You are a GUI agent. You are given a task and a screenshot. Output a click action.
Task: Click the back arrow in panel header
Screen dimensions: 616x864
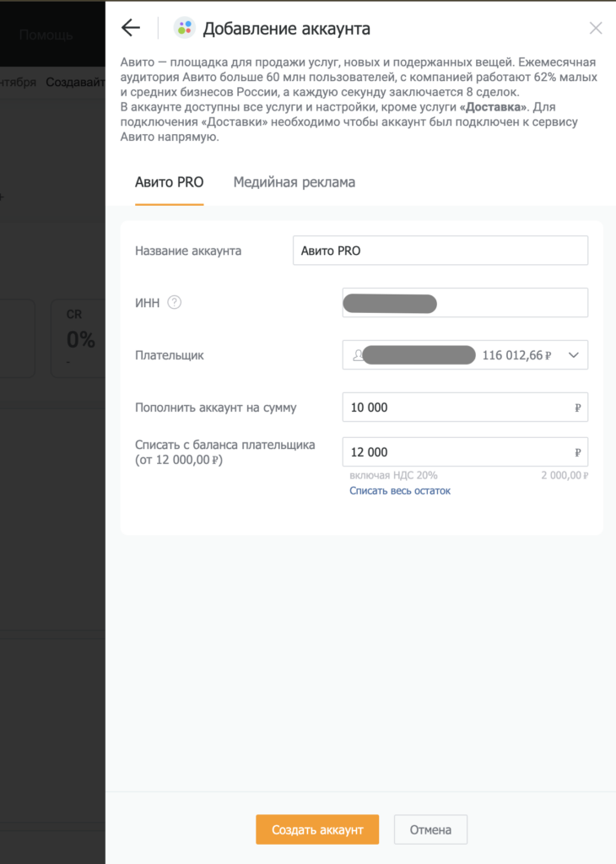[x=130, y=28]
